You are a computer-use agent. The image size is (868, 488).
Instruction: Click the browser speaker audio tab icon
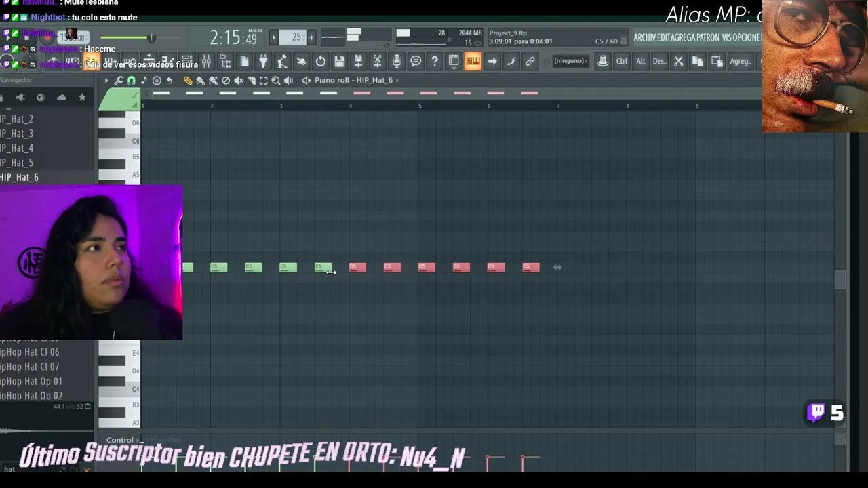(x=20, y=98)
